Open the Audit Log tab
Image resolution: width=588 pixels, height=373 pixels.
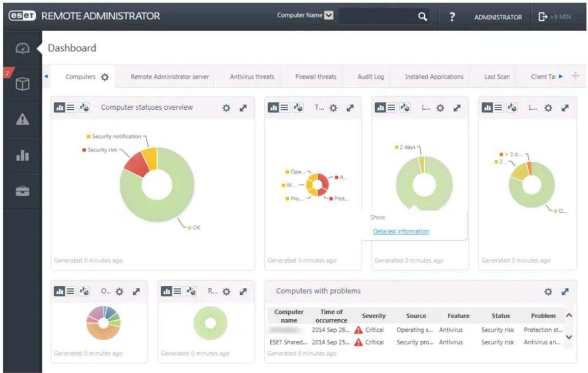(x=371, y=77)
